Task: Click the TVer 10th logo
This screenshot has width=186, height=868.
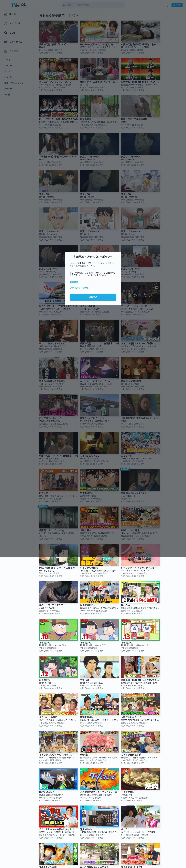Action: [x=19, y=5]
